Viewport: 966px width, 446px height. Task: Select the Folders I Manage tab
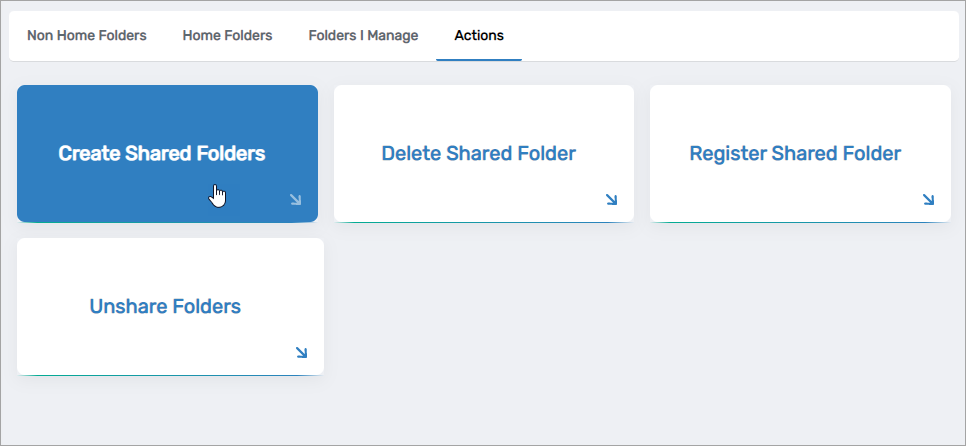[x=363, y=36]
